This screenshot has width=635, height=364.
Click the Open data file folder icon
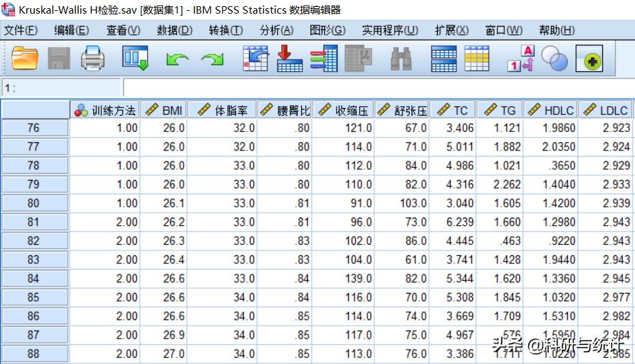click(x=25, y=60)
